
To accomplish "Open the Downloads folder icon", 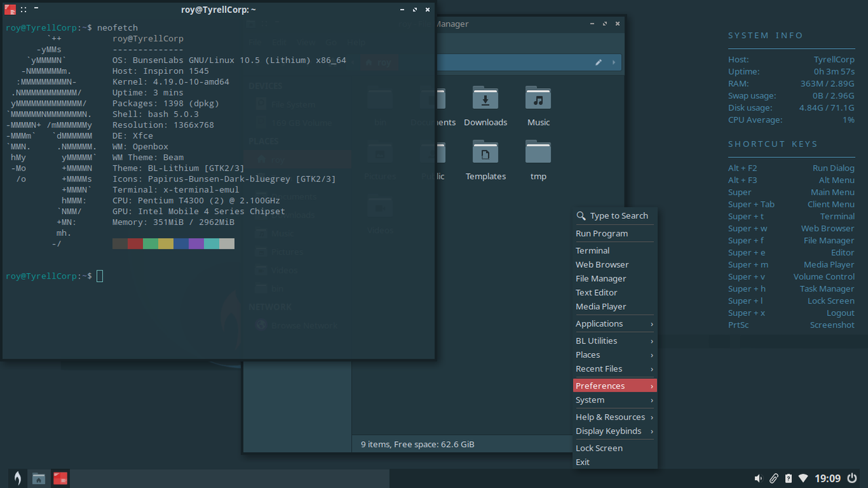I will tap(486, 98).
